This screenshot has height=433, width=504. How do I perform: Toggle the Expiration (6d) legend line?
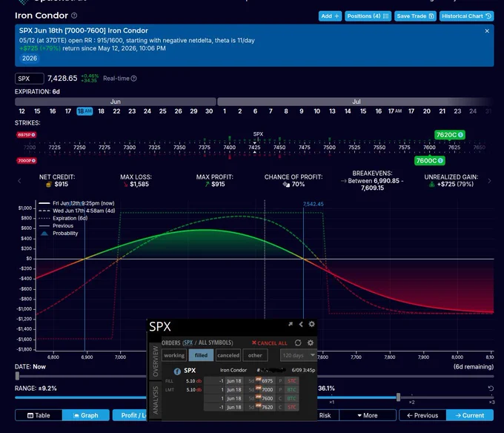[x=63, y=218]
